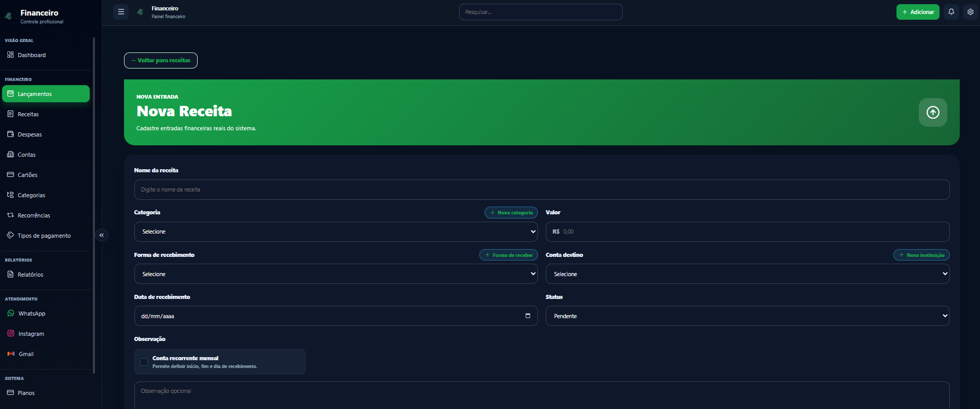Open the hamburger menu icon in header
980x409 pixels.
(x=121, y=12)
